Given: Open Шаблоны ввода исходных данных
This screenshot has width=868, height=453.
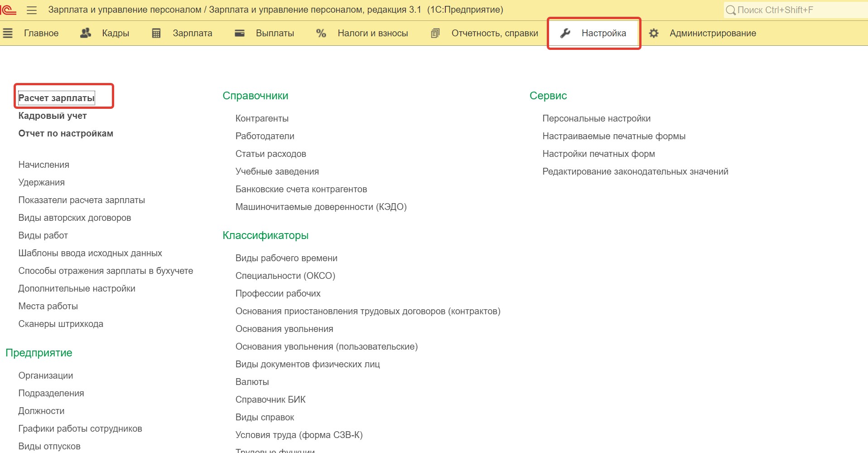Looking at the screenshot, I should point(90,253).
